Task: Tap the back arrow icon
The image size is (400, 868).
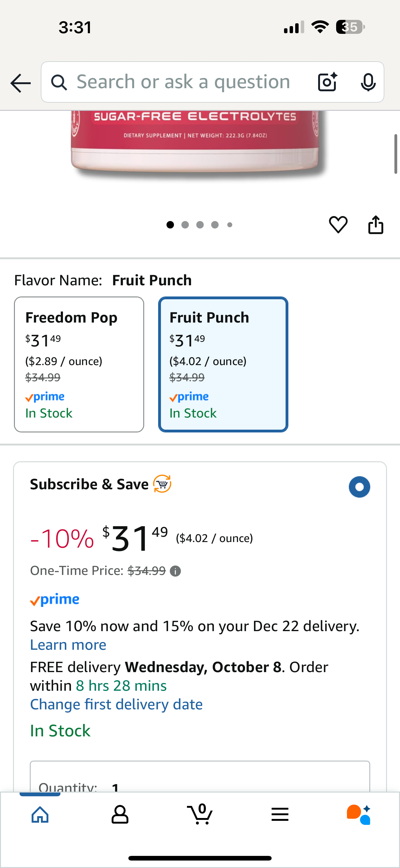Action: pos(20,83)
